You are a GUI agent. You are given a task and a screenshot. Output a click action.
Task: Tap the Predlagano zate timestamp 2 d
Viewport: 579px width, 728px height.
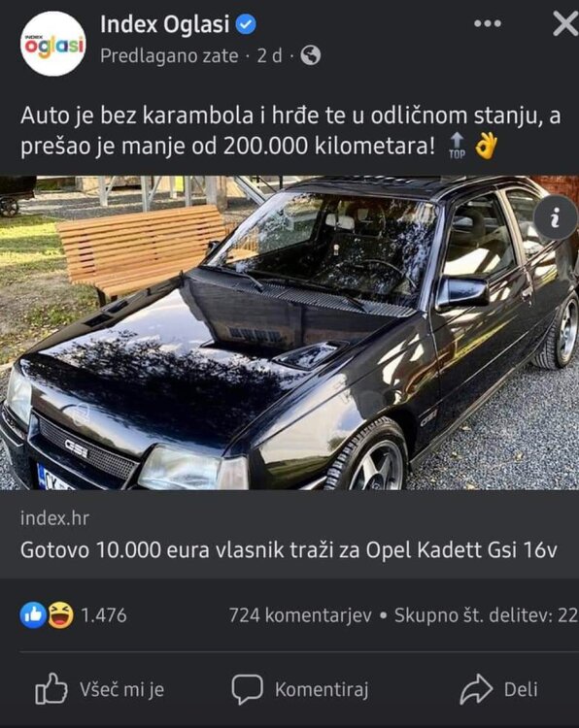tap(269, 55)
